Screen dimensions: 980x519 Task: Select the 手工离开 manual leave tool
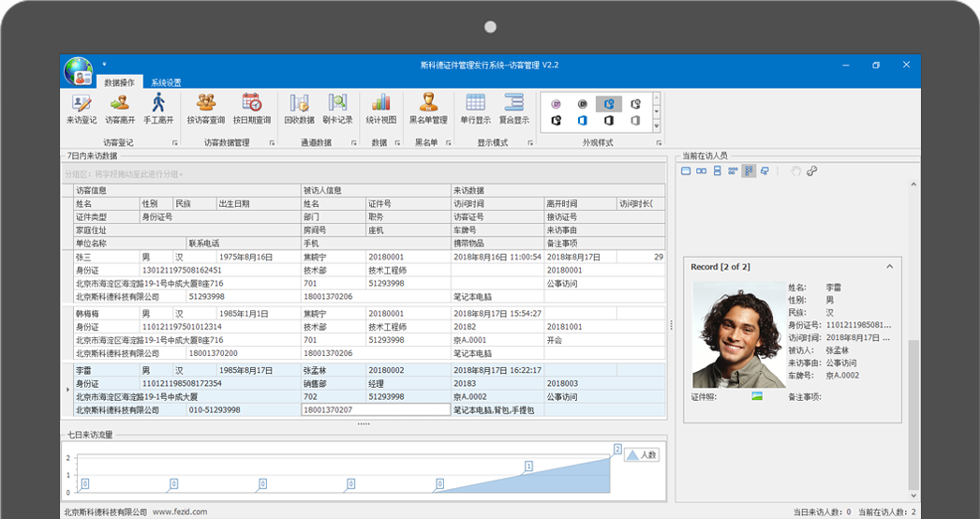(158, 108)
